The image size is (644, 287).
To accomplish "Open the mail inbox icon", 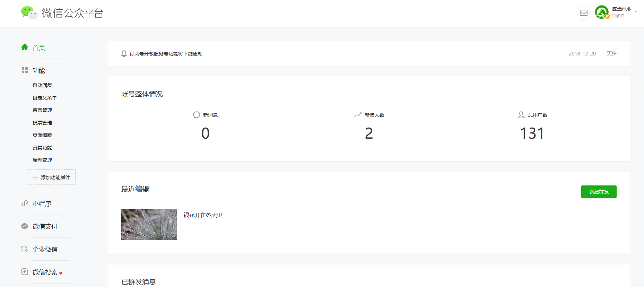I will (584, 13).
